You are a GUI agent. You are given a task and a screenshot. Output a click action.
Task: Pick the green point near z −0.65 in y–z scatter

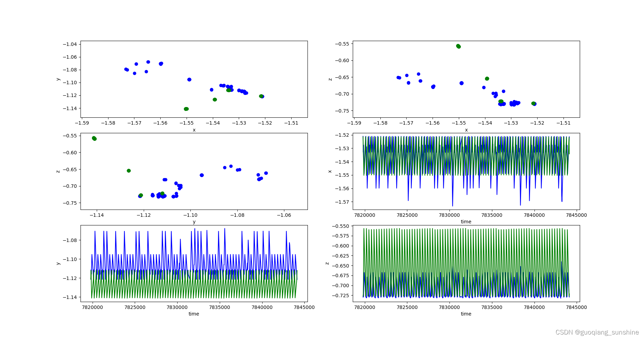point(129,171)
